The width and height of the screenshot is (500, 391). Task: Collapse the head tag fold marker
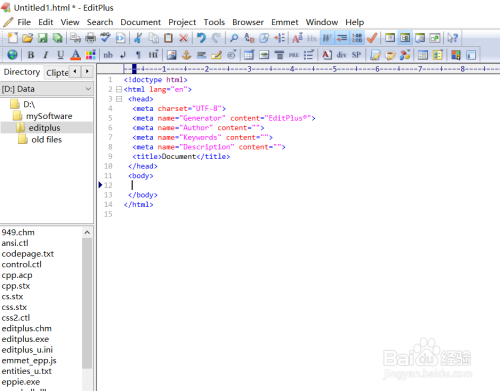pos(119,99)
